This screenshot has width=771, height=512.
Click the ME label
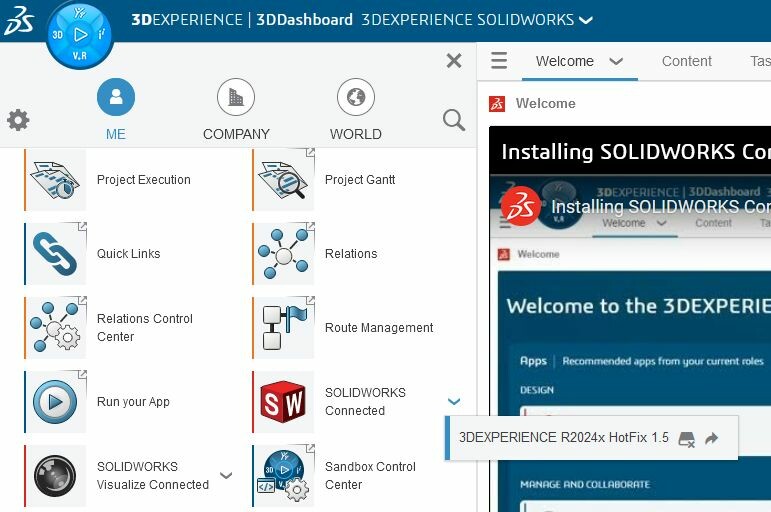pos(116,134)
